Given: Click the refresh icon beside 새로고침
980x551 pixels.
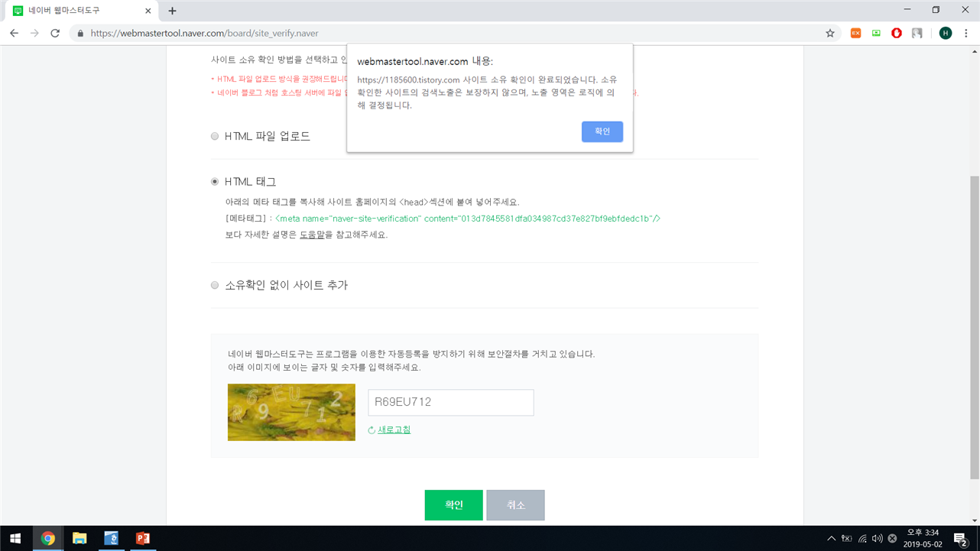Looking at the screenshot, I should click(372, 430).
